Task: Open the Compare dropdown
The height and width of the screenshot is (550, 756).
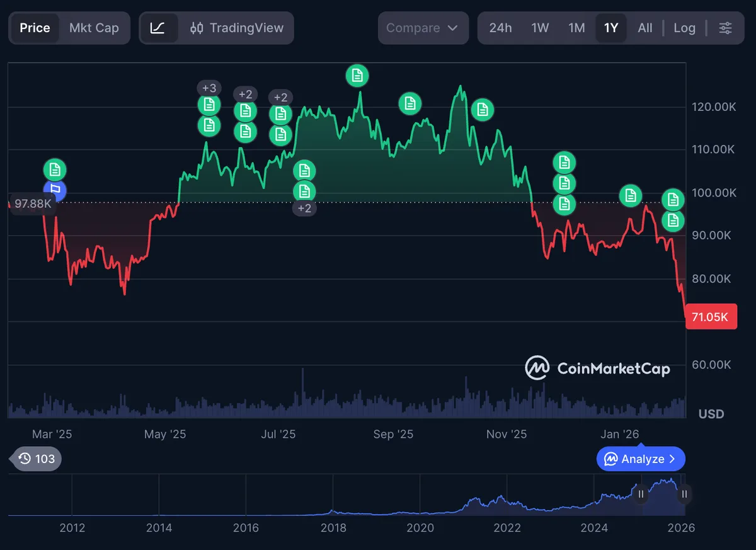Action: [423, 28]
